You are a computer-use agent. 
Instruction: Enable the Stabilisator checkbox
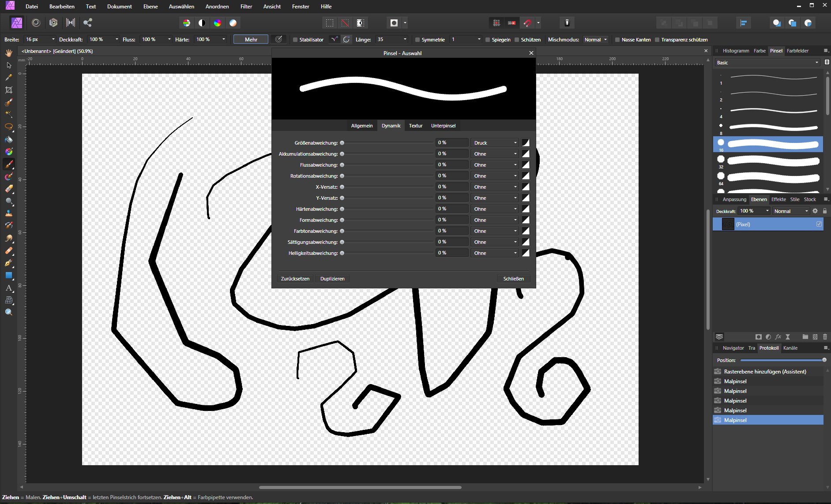(295, 40)
